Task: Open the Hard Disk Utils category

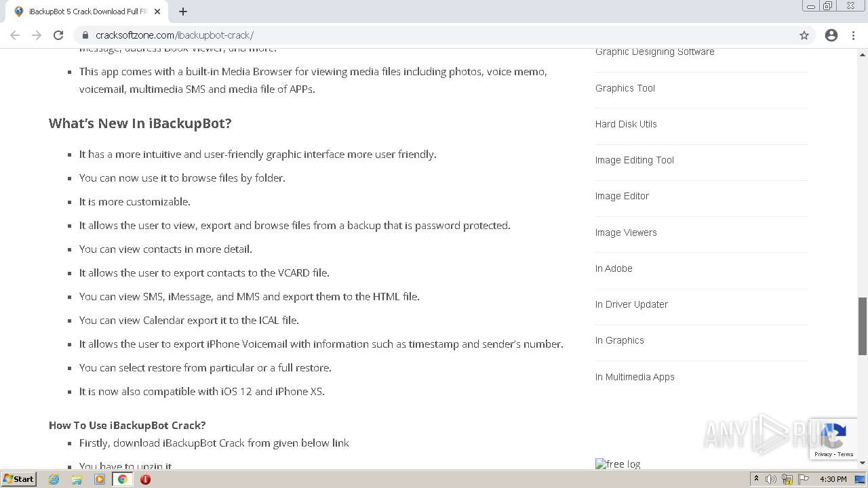Action: click(626, 124)
